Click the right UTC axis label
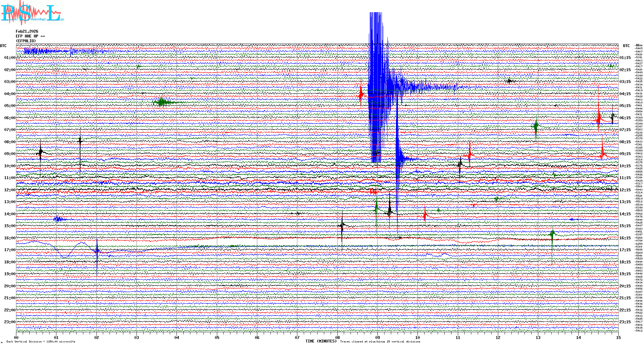 coord(626,46)
